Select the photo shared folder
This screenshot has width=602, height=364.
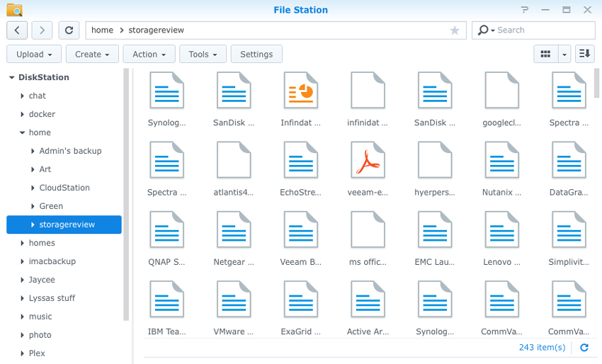pyautogui.click(x=40, y=335)
